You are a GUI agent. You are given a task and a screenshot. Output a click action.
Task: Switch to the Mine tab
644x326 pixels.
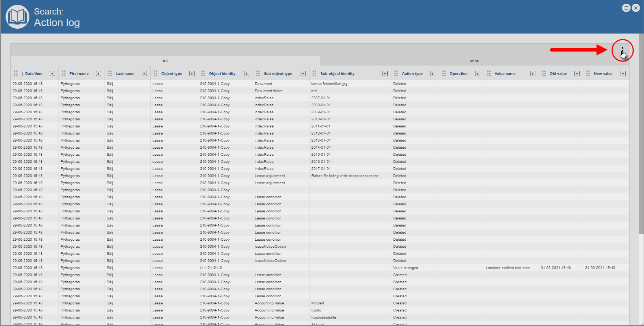coord(474,61)
